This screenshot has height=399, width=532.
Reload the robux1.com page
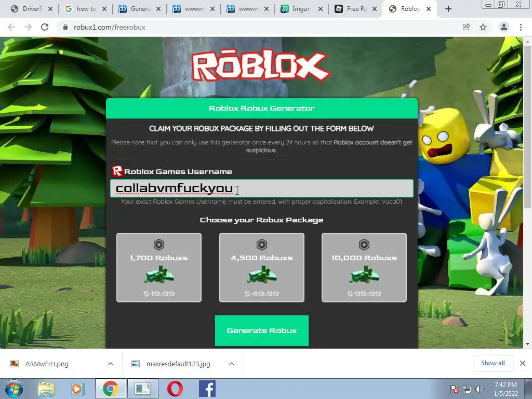point(45,27)
